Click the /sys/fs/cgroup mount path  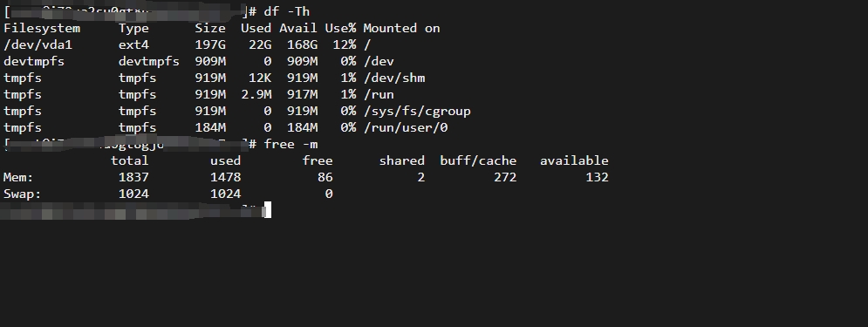pos(417,112)
